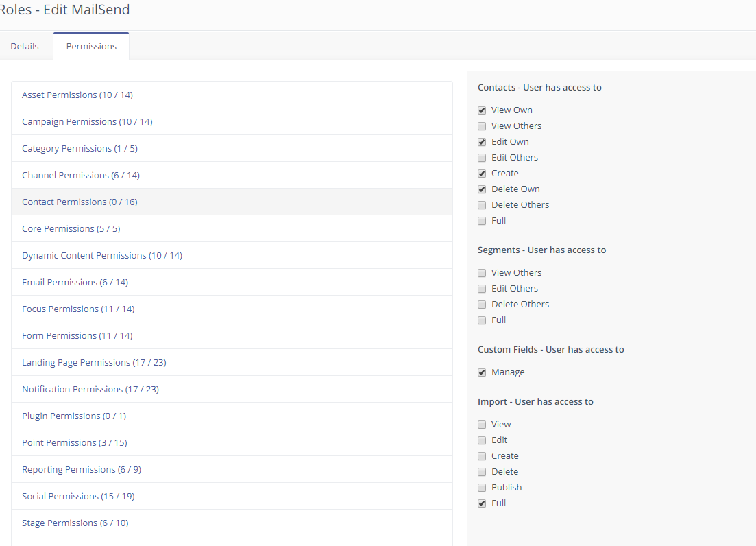Open the Plugin Permissions section
The height and width of the screenshot is (546, 756).
73,416
